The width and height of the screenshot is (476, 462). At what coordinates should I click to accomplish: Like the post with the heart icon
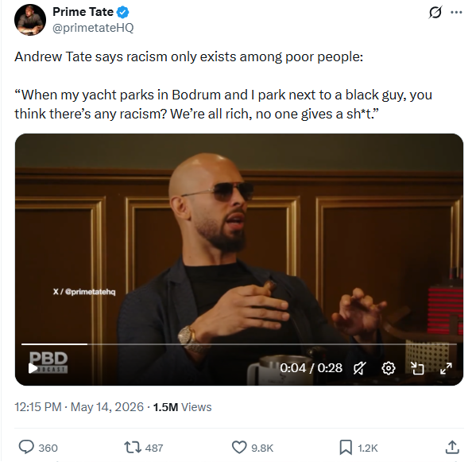pos(239,448)
